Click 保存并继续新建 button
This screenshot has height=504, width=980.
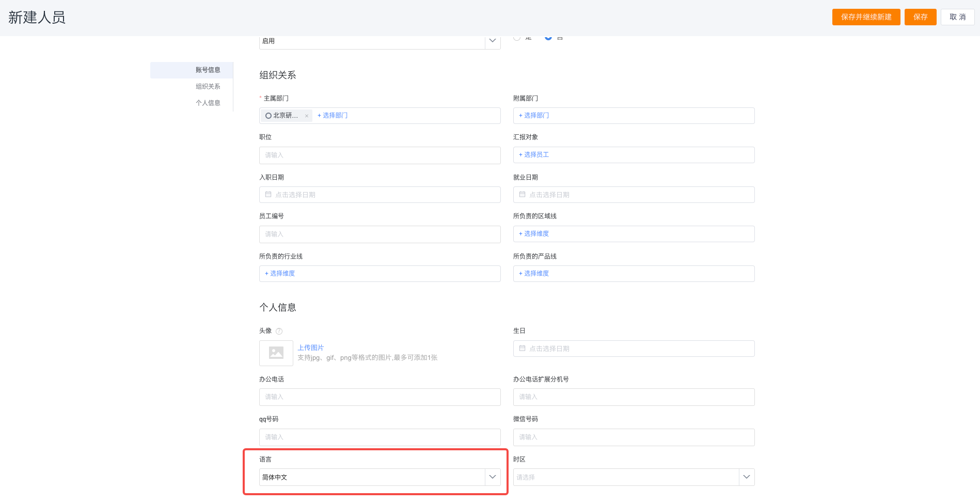pyautogui.click(x=866, y=17)
